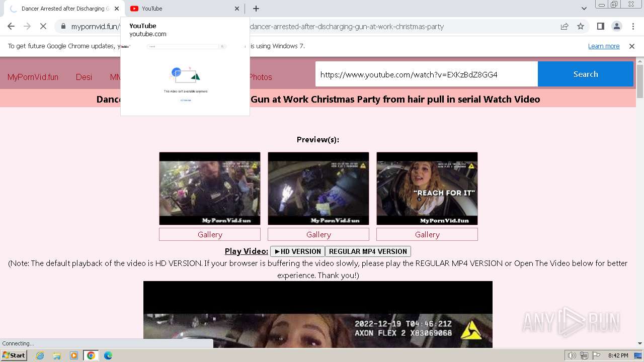Close the Dancer Arrested tab
The image size is (644, 362).
click(x=116, y=9)
